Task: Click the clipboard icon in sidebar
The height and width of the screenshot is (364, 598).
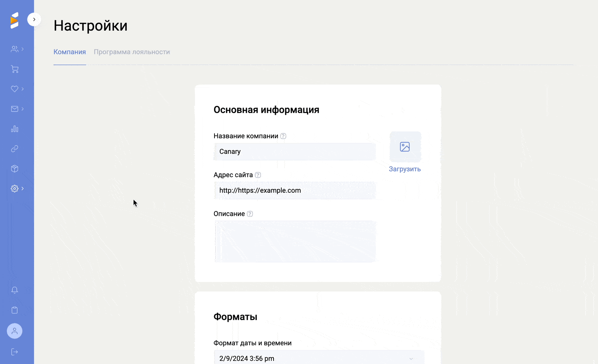Action: 15,310
